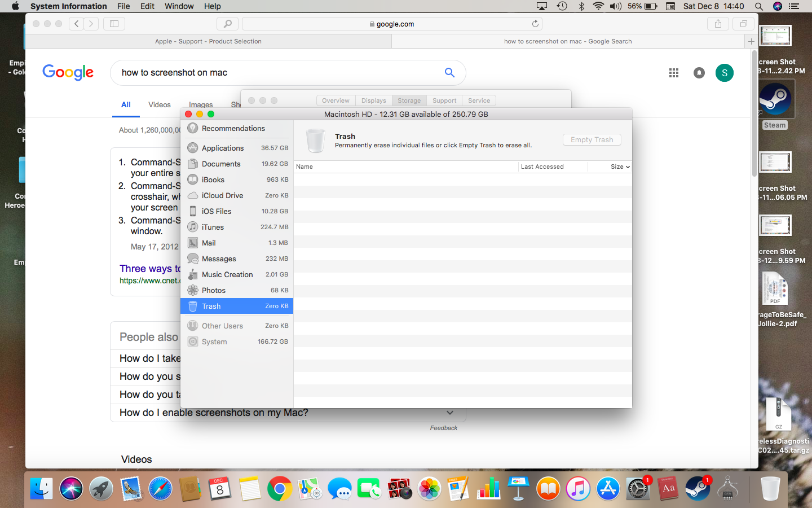Launch Launchpad from the Dock
This screenshot has width=812, height=508.
pyautogui.click(x=101, y=489)
